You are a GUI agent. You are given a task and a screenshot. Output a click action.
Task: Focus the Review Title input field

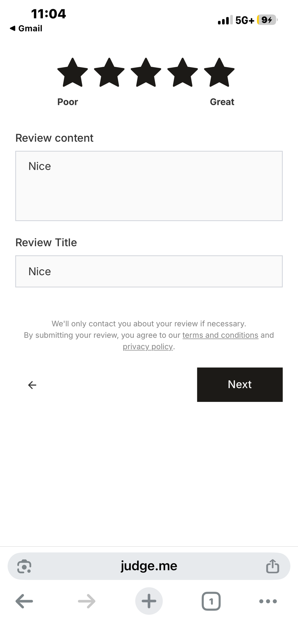click(x=149, y=271)
